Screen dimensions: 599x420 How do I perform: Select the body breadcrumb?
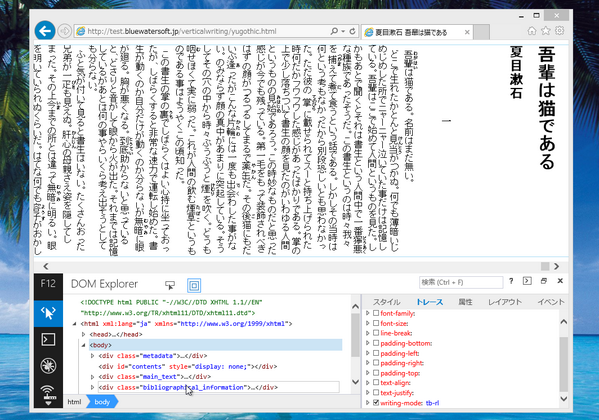[x=102, y=402]
